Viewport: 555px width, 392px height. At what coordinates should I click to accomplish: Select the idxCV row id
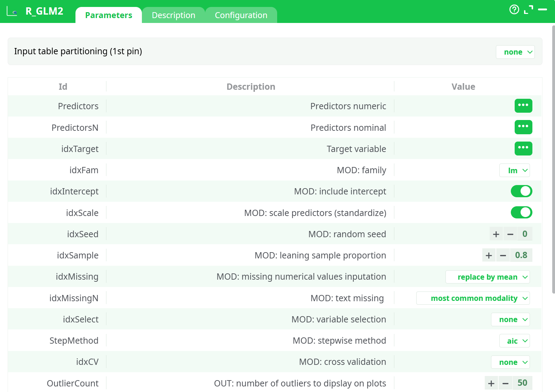pos(87,362)
